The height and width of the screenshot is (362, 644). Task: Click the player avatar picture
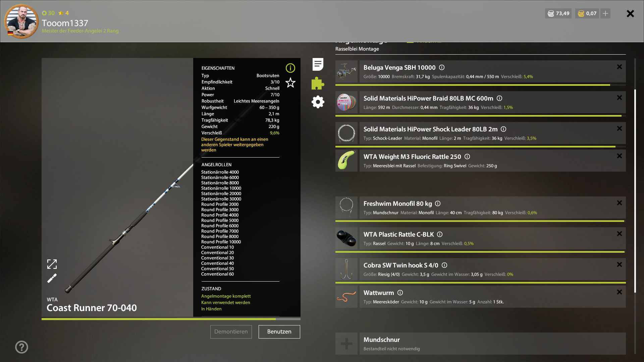21,21
